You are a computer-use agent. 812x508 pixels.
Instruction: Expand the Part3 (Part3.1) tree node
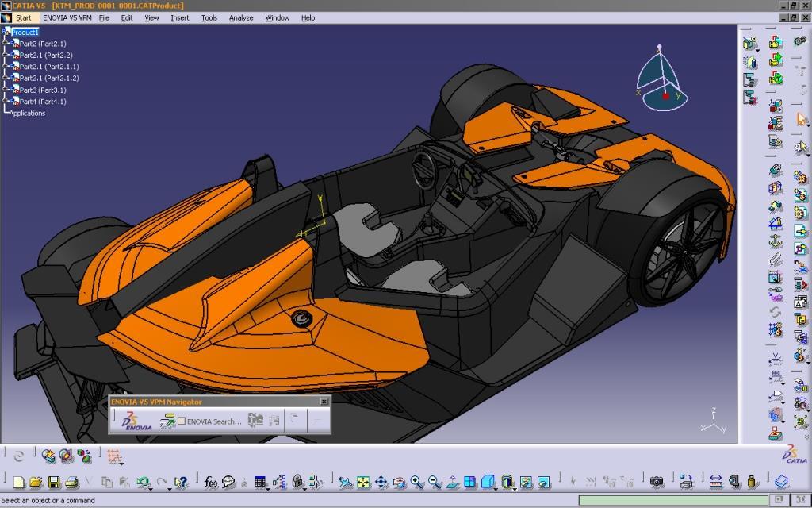coord(6,90)
